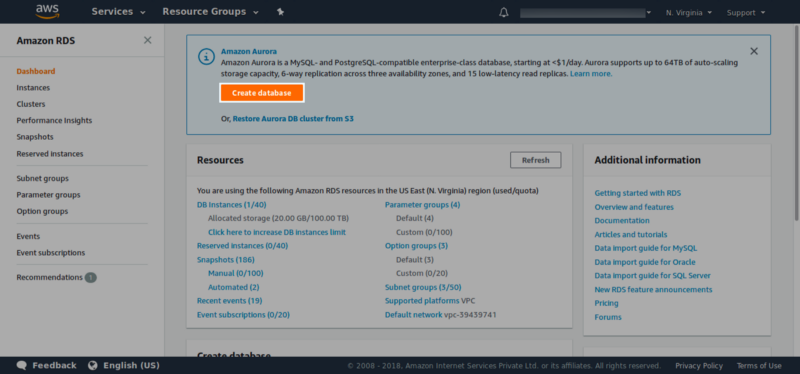Open Reserved instances (0/40) resource link

[242, 245]
